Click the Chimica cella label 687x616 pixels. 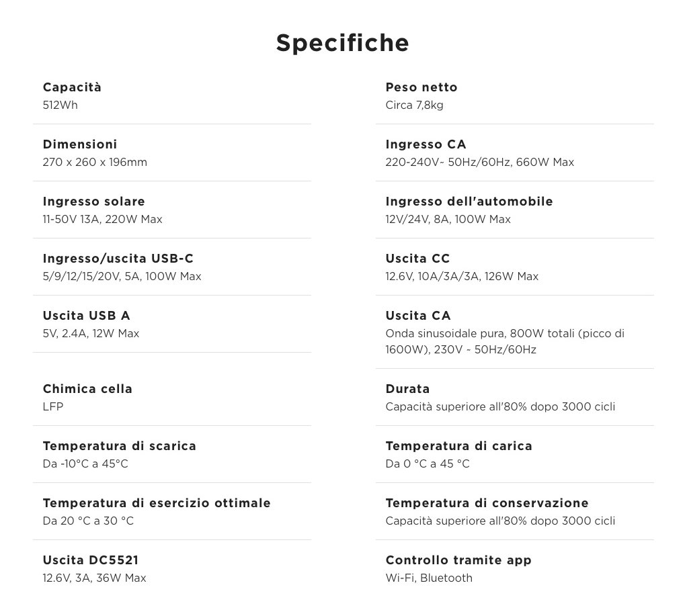click(87, 389)
